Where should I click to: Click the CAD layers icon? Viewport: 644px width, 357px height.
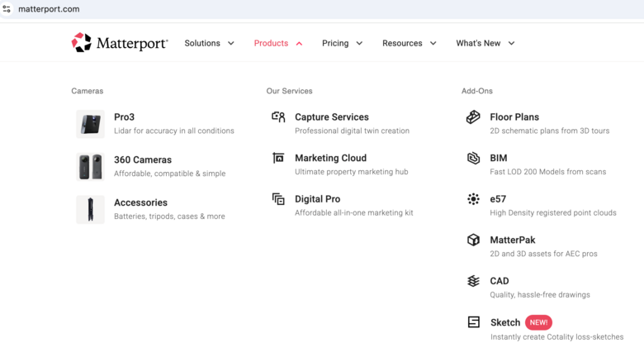click(x=473, y=281)
